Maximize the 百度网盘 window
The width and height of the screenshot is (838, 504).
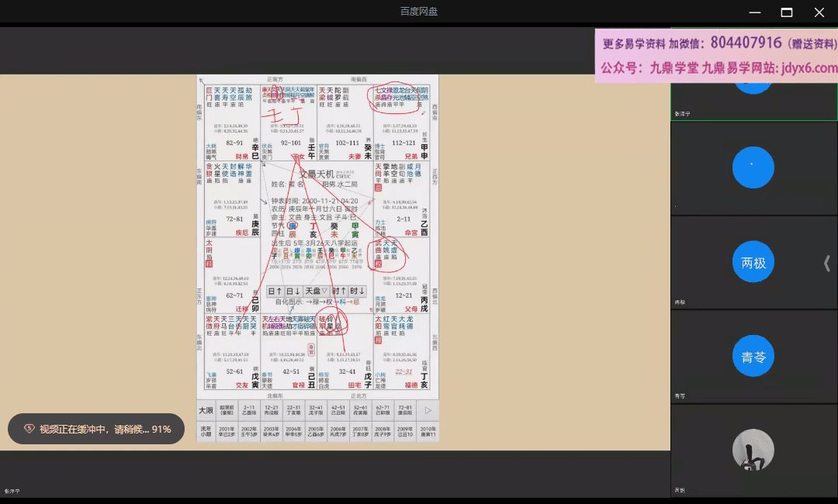click(786, 12)
